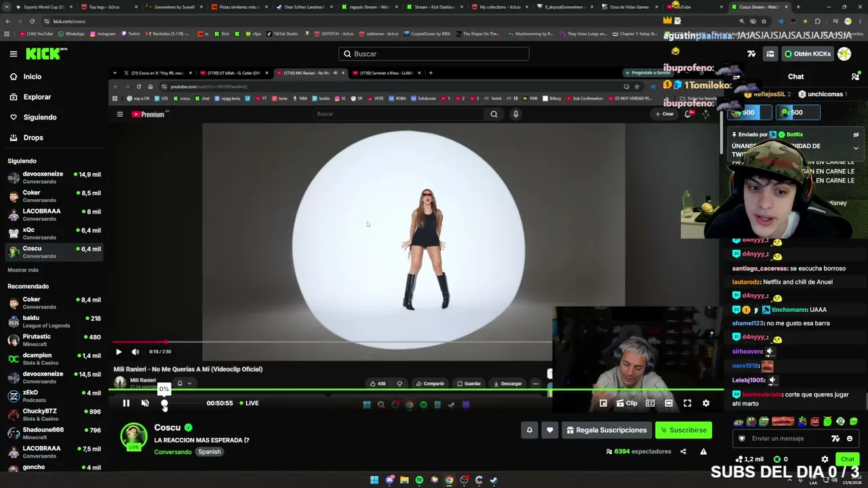
Task: Open the Kick hamburger menu
Action: point(13,54)
